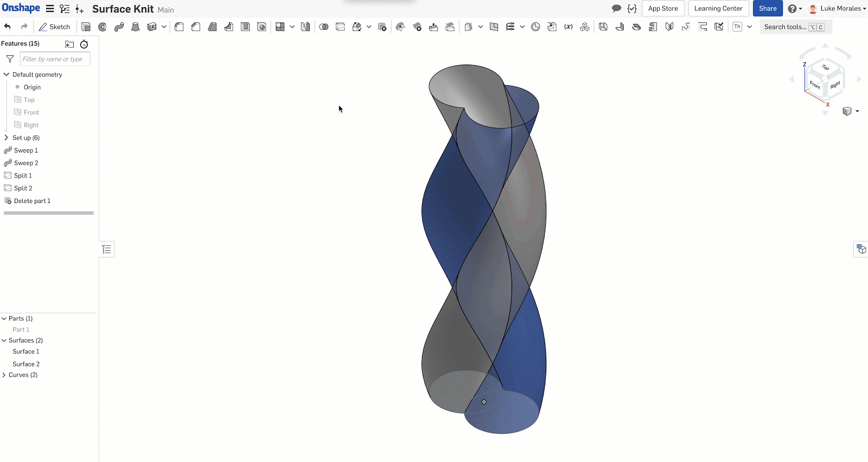Image resolution: width=868 pixels, height=462 pixels.
Task: Select the Derived tool
Action: [552, 27]
